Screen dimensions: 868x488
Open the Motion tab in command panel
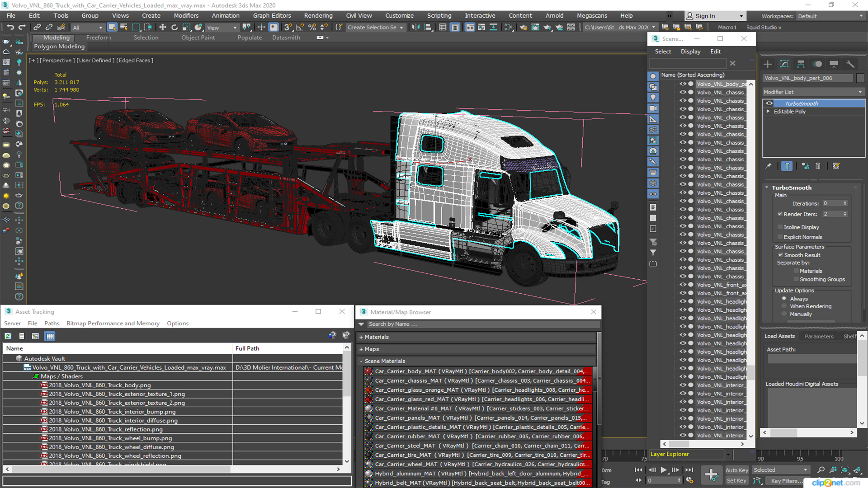tap(817, 64)
